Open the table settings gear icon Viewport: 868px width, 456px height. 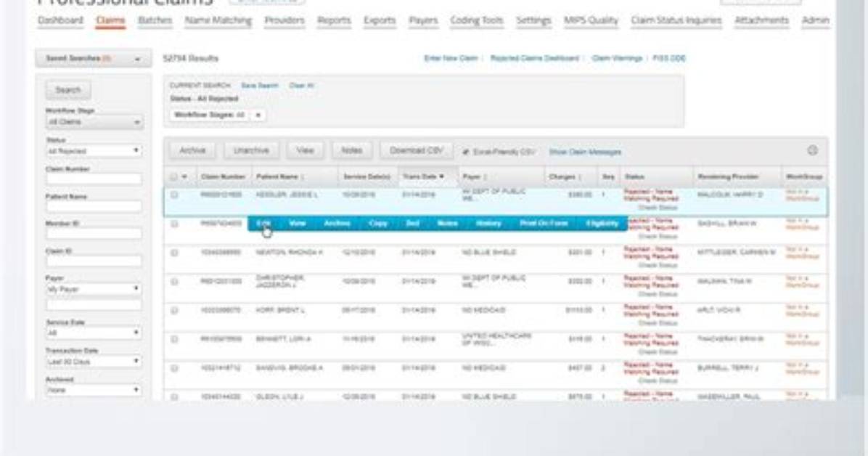pos(812,150)
